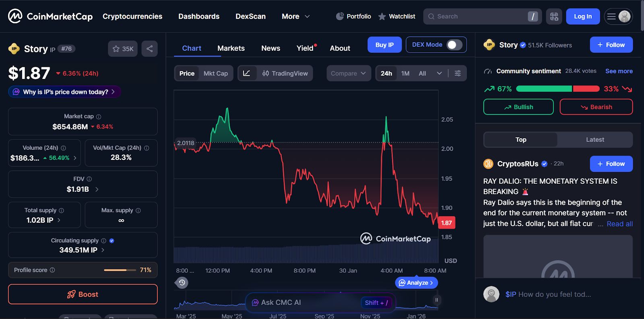Switch chart to Mkt Cap view

click(216, 73)
